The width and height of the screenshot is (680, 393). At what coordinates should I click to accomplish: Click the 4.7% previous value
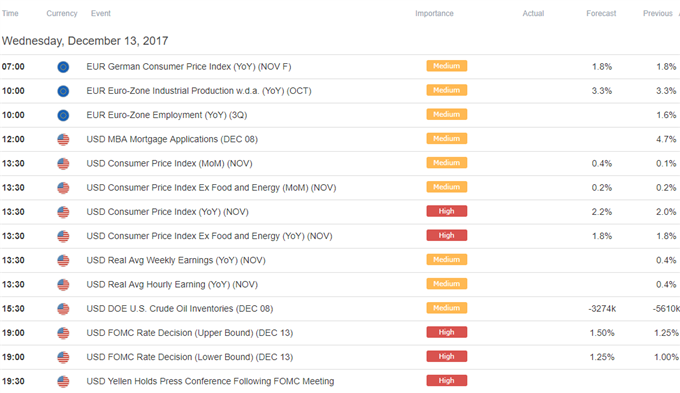click(666, 140)
